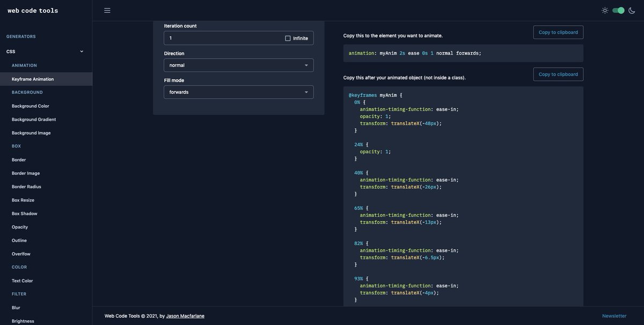Click the '82% {' keyframe line

361,243
